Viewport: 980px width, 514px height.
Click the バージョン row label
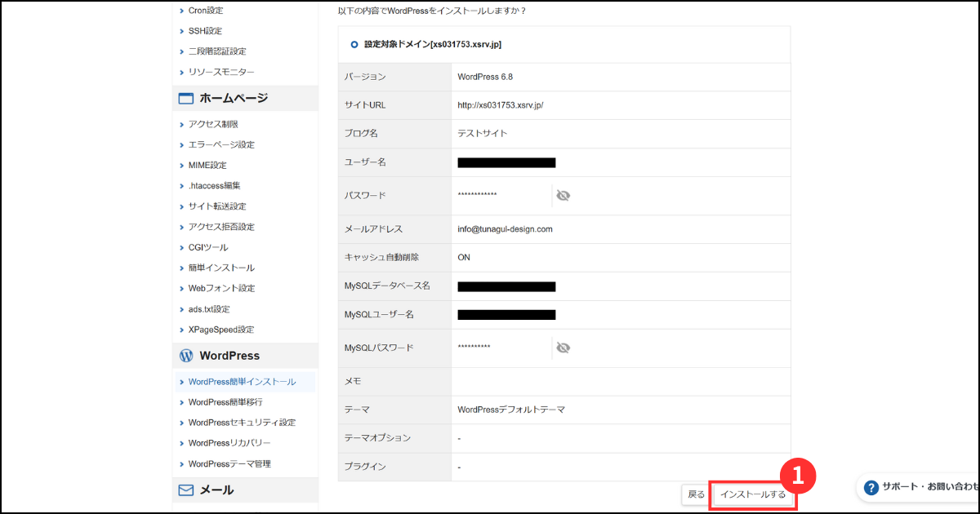pos(365,77)
